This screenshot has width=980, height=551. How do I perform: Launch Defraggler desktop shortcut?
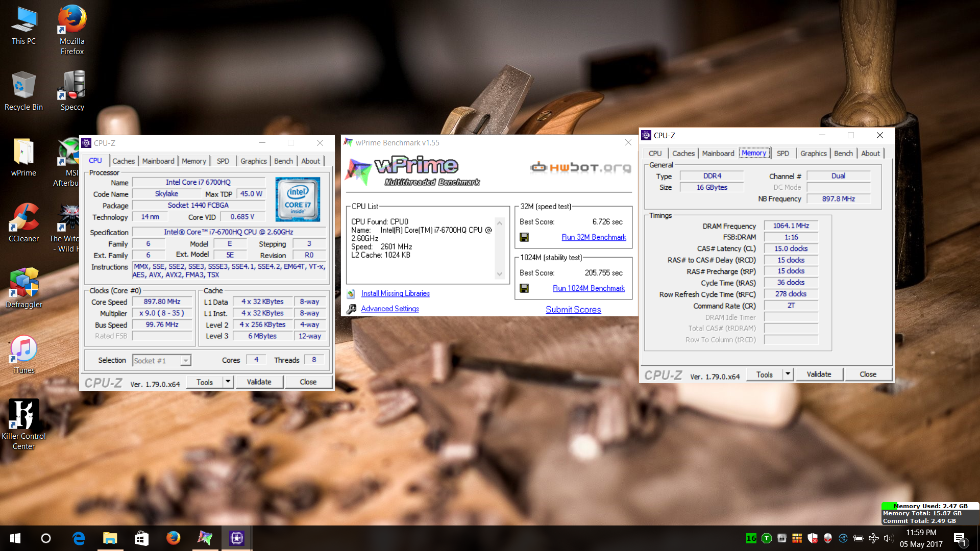pyautogui.click(x=23, y=288)
